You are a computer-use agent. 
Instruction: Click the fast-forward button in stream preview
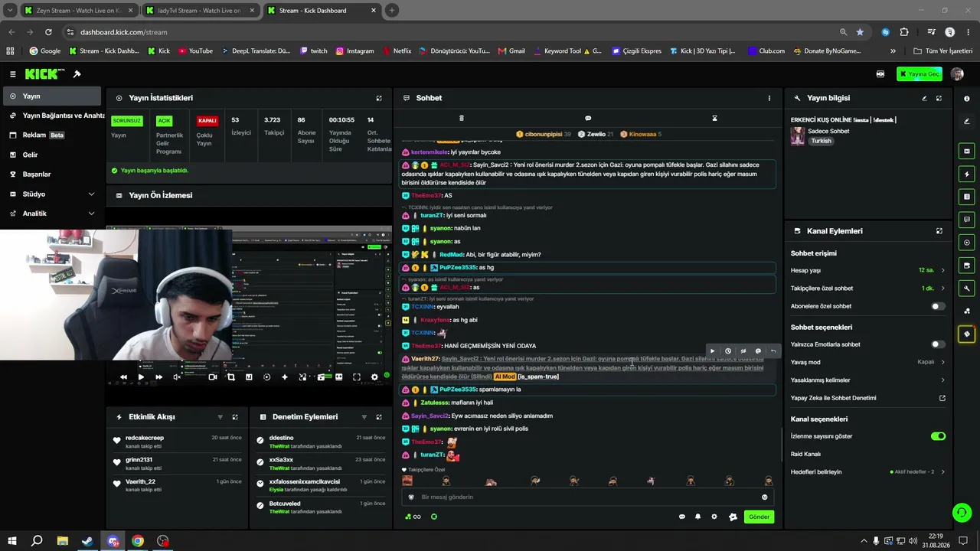click(158, 377)
